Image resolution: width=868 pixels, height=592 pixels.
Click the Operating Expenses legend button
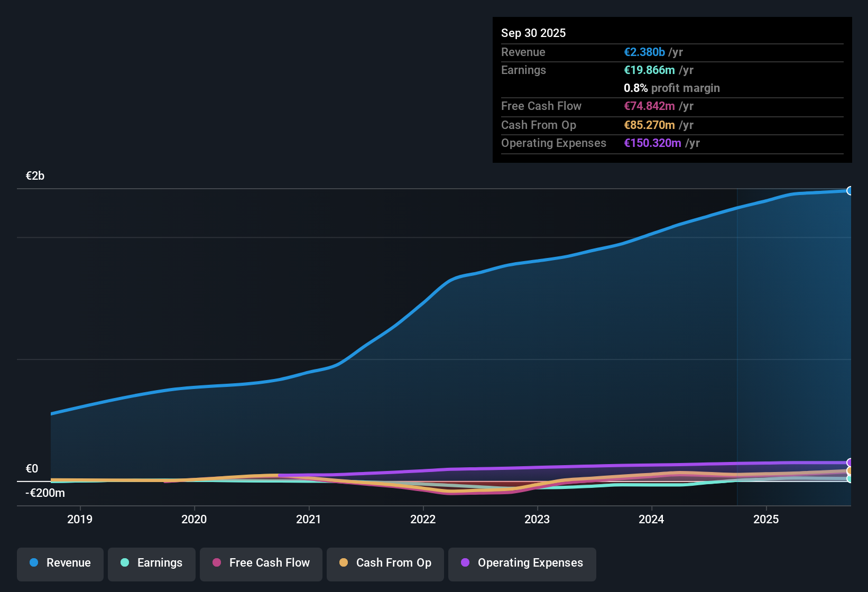[x=522, y=563]
